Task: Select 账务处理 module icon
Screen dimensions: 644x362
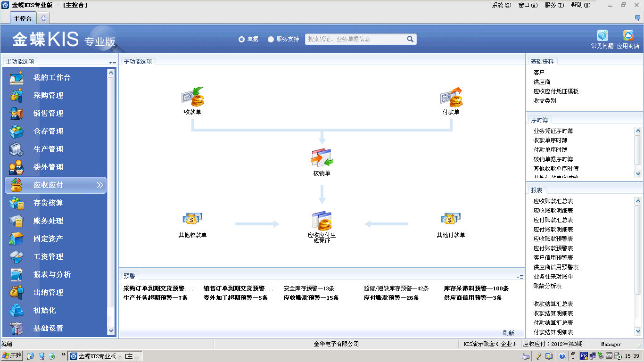Action: click(x=17, y=221)
